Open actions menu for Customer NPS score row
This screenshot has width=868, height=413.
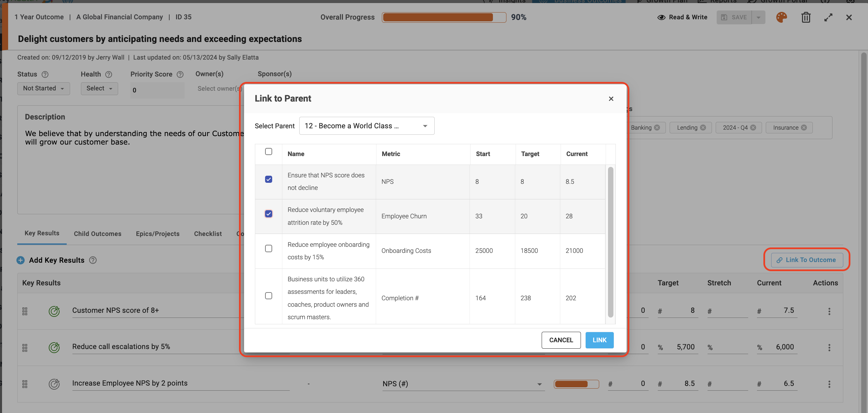829,311
